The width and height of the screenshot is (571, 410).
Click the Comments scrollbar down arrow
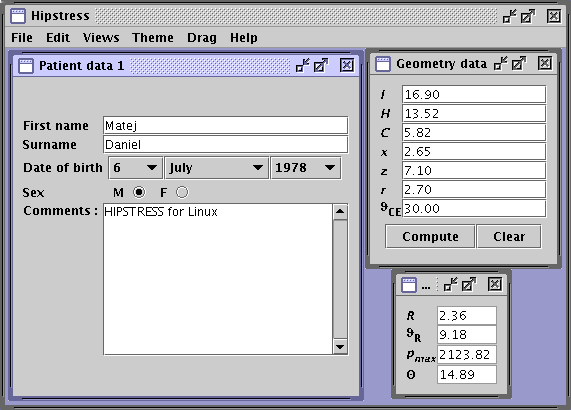pos(340,347)
